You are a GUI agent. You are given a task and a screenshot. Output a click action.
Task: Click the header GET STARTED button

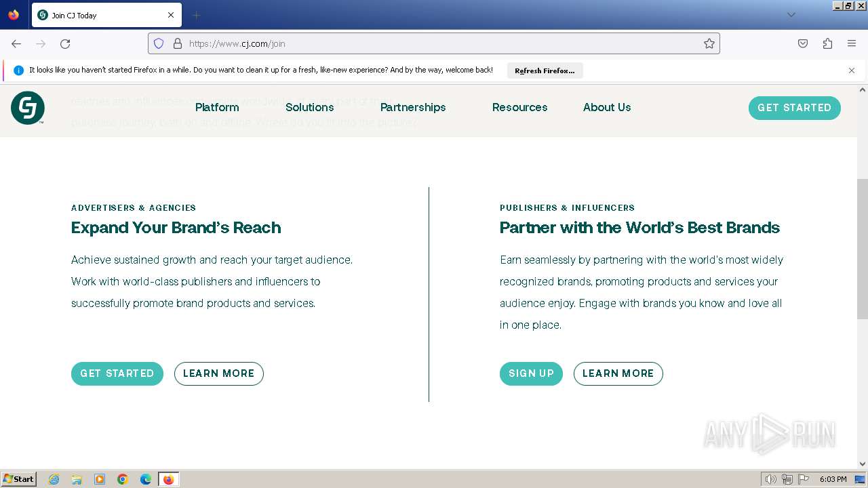(795, 108)
